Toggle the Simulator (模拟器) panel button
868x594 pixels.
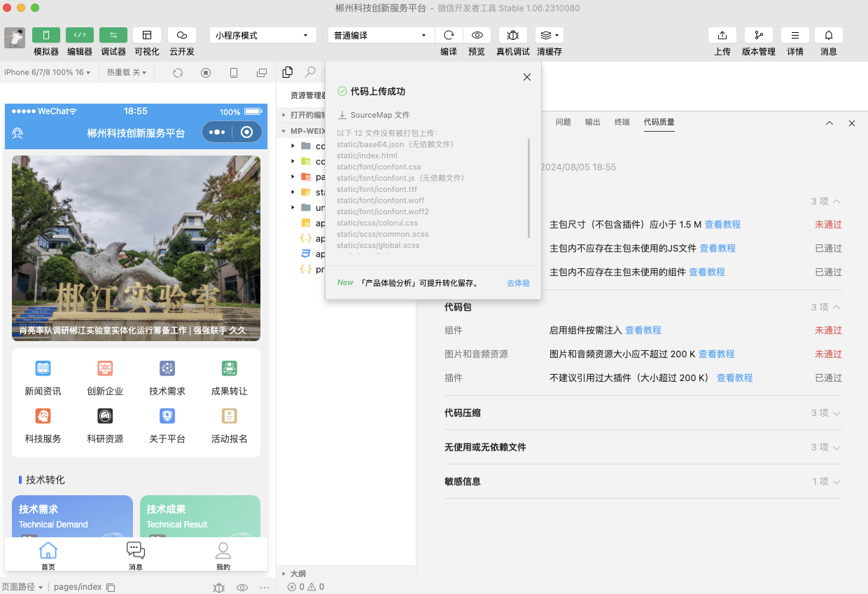(x=46, y=35)
